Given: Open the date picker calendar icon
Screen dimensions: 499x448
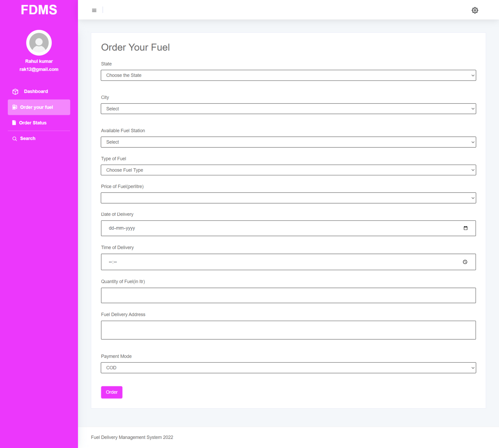Looking at the screenshot, I should [466, 228].
